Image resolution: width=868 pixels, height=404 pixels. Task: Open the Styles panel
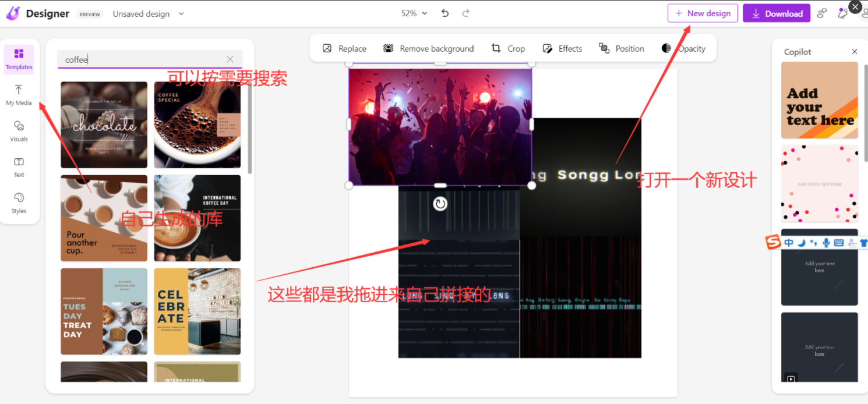pos(19,205)
